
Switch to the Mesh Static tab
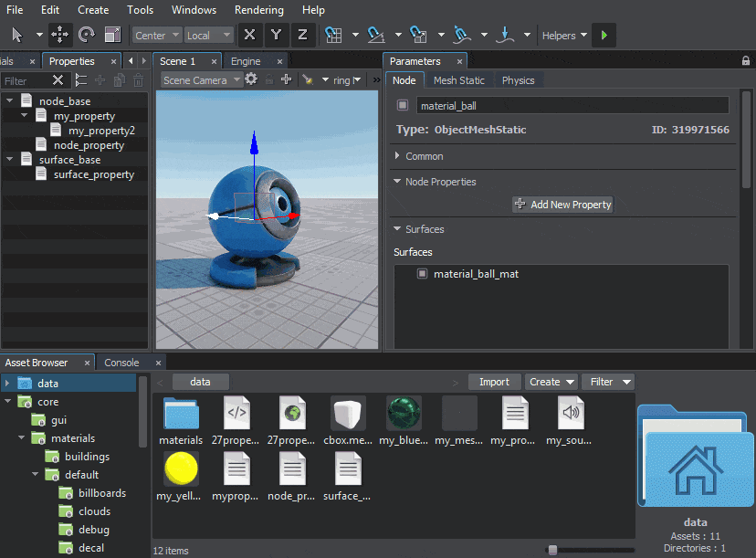458,80
